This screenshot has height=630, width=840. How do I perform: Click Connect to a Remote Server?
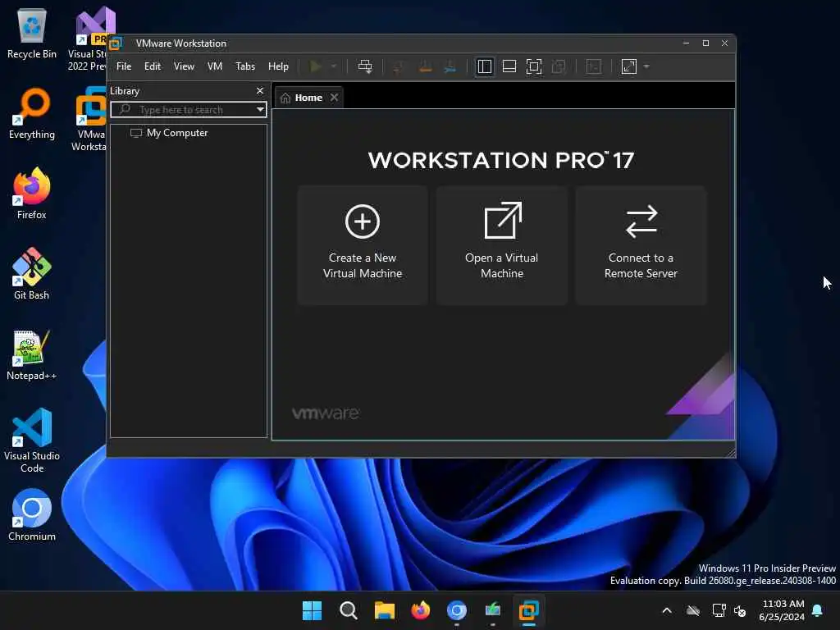tap(641, 245)
